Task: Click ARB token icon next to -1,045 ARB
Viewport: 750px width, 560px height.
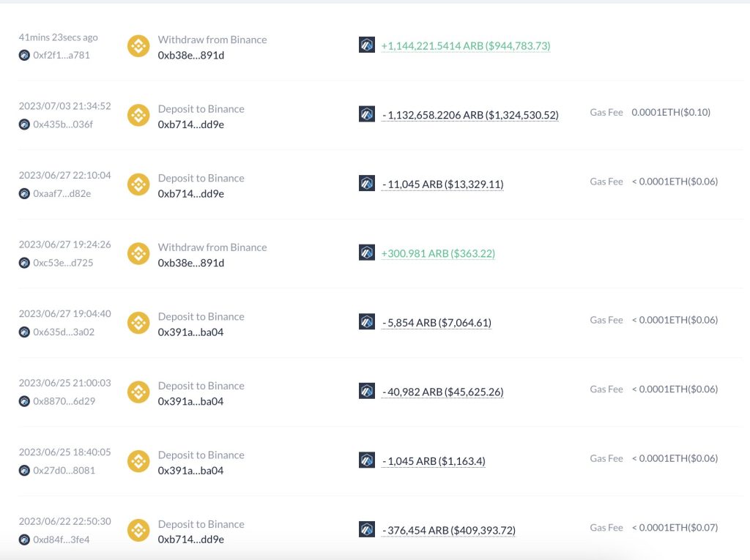Action: [x=367, y=460]
